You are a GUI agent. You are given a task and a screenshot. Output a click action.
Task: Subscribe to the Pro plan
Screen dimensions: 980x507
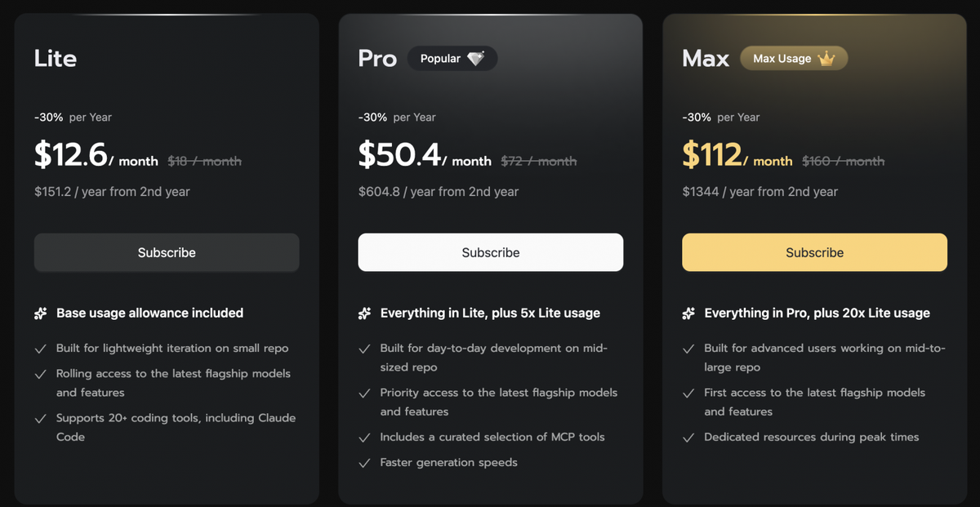[x=491, y=252]
